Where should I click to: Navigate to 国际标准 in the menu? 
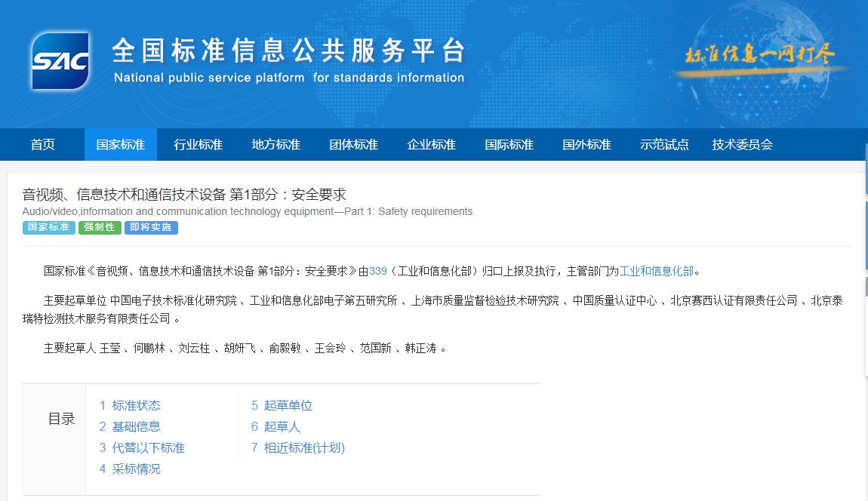[x=509, y=145]
